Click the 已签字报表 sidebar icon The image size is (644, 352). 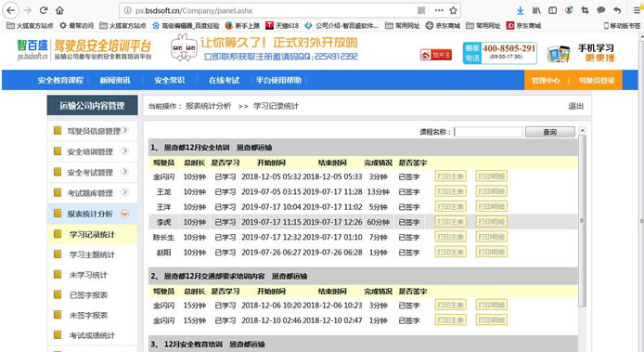58,294
